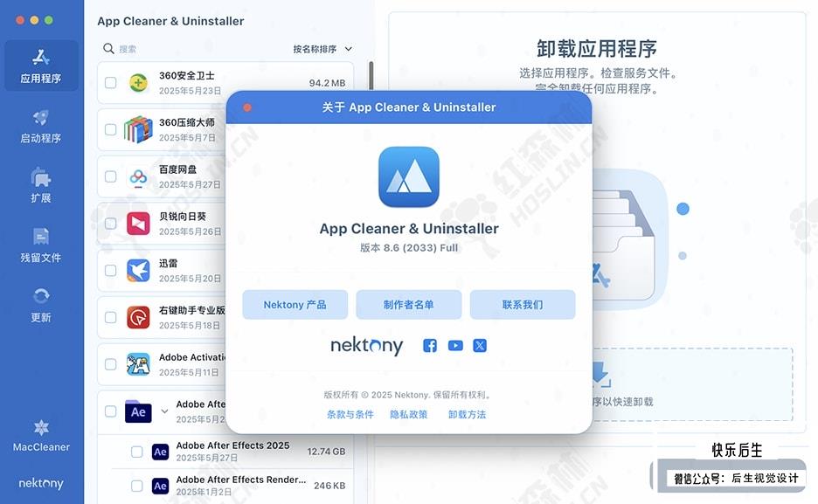The width and height of the screenshot is (818, 504).
Task: Click the Ae group folder icon
Action: [138, 411]
